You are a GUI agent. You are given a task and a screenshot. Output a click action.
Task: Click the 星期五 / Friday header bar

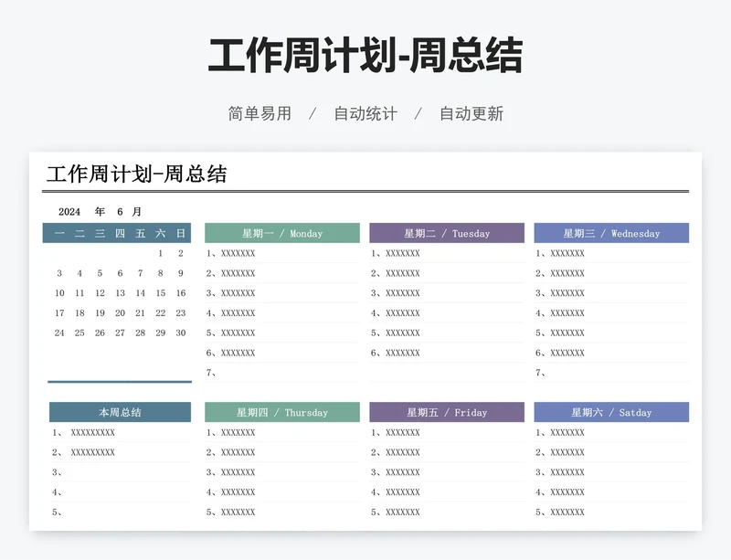pos(446,412)
